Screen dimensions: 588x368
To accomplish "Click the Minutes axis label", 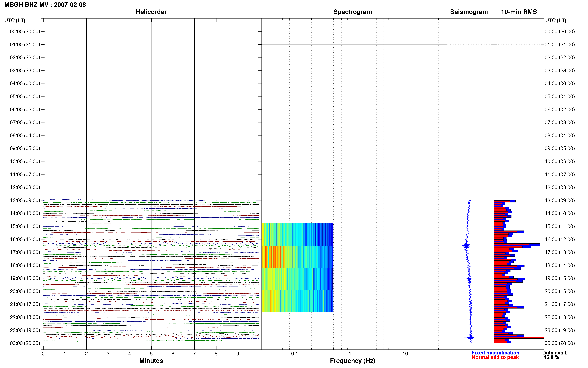I will coord(151,361).
